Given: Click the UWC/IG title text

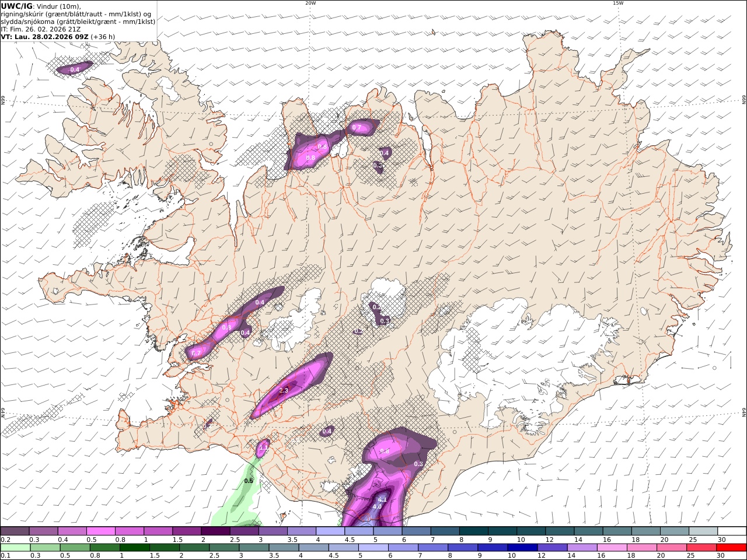Looking at the screenshot, I should pos(17,6).
